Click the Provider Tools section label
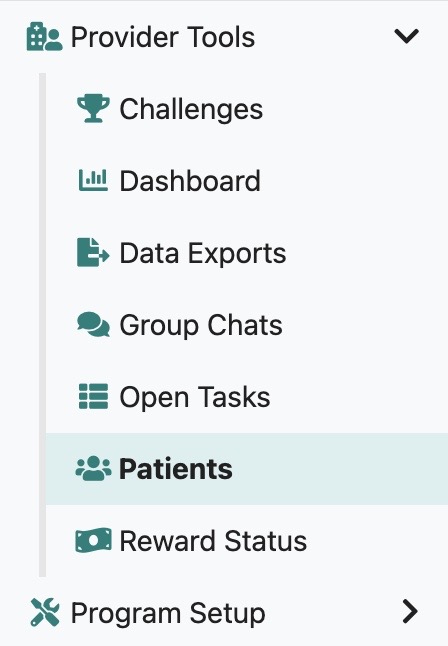The image size is (448, 646). click(x=163, y=37)
